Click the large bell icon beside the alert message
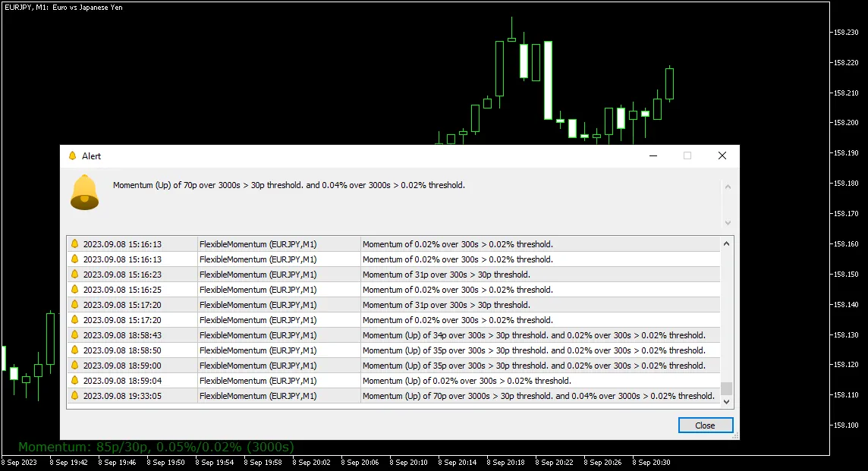Viewport: 868px width, 471px height. point(84,192)
